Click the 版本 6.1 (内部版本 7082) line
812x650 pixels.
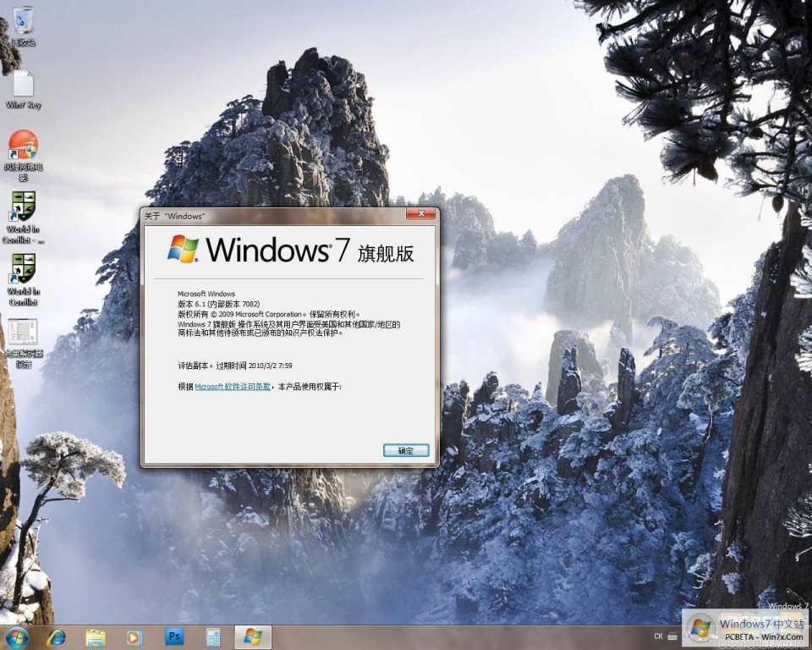pyautogui.click(x=218, y=305)
